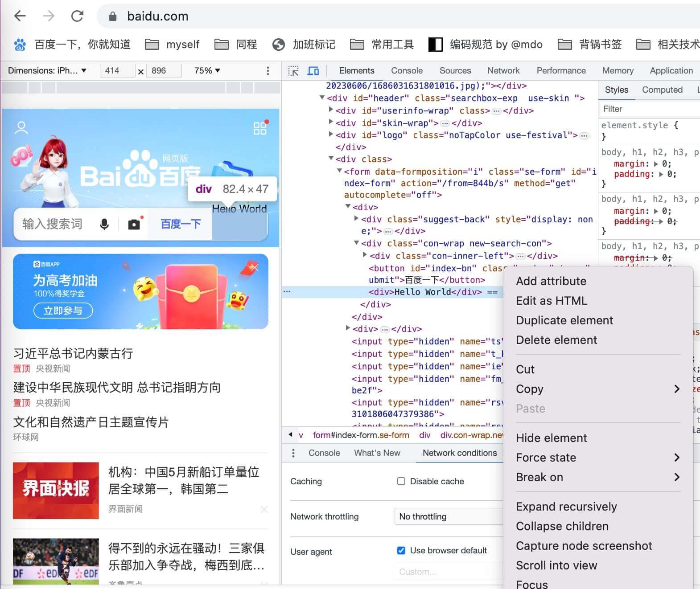Activate the inspect element picker icon
700x589 pixels.
(293, 71)
